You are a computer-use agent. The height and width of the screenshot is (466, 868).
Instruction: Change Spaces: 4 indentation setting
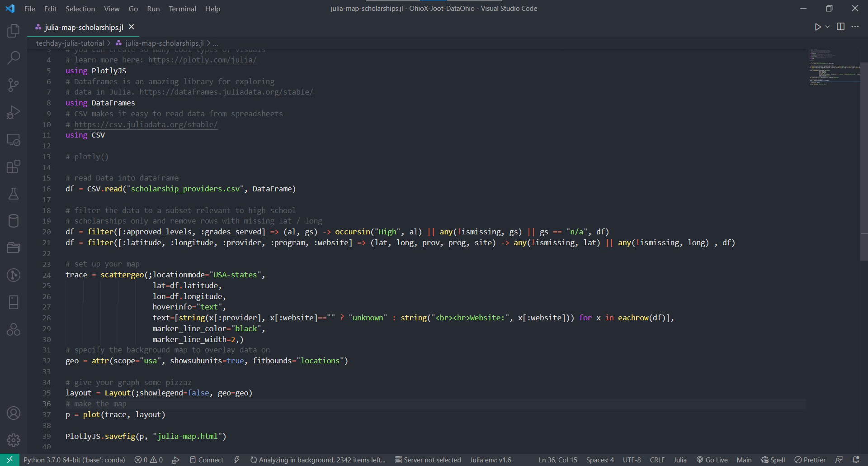tap(600, 460)
